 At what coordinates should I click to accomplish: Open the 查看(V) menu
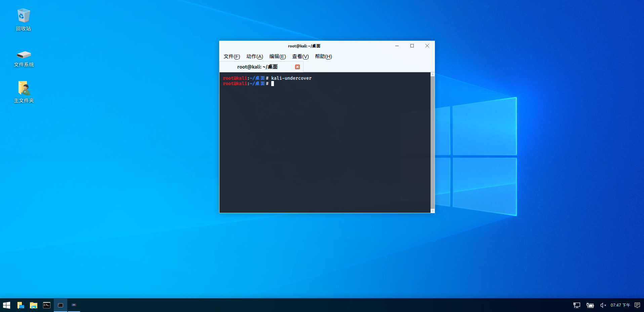(299, 56)
